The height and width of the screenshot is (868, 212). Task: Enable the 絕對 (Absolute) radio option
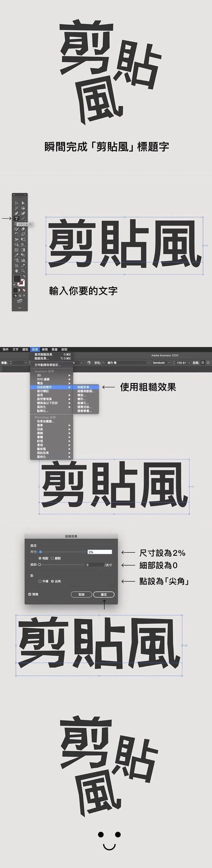[x=53, y=558]
